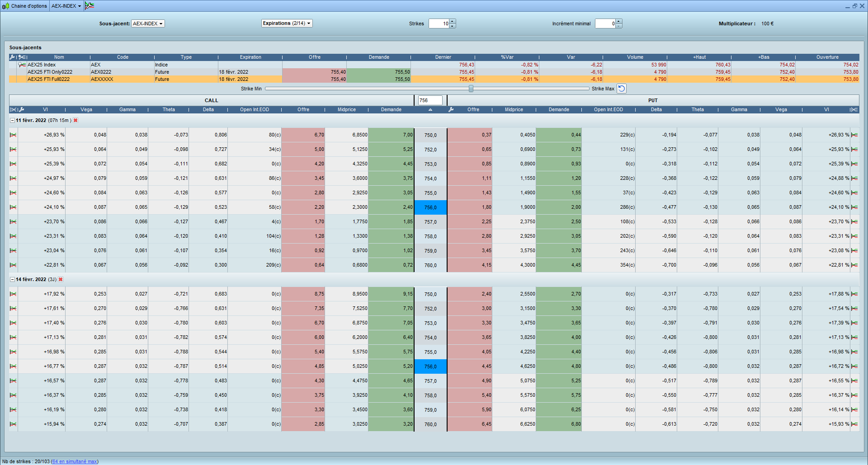This screenshot has height=465, width=868.
Task: Click the Strike Min/Max slider handle
Action: [471, 89]
